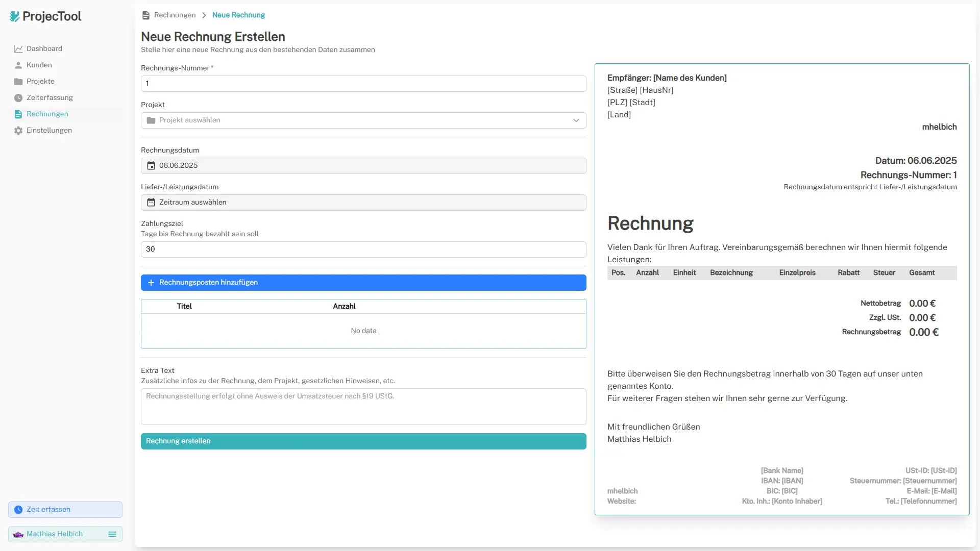Click the calendar icon beside Zeitraum auswählen

pos(151,202)
